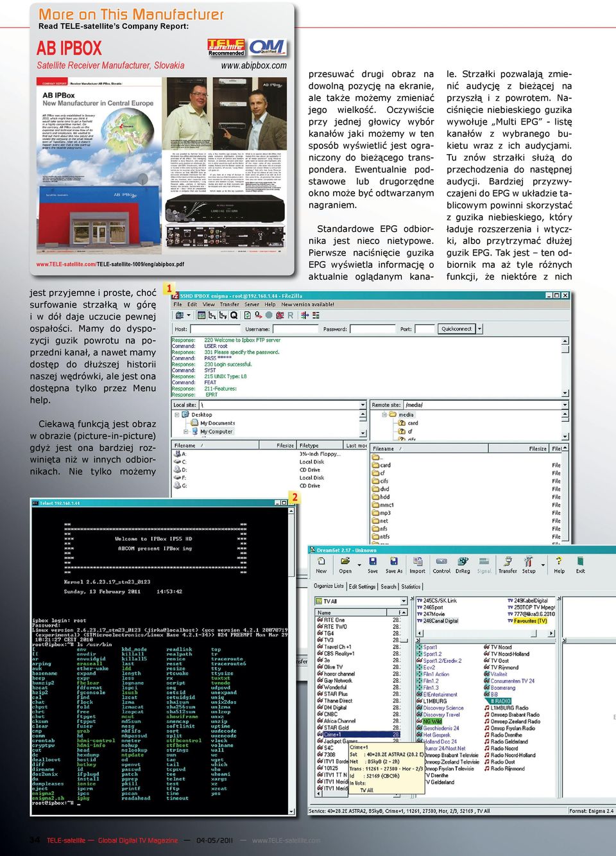Click New version available! menu in FileZilla
Screen dimensions: 616x856
307,304
